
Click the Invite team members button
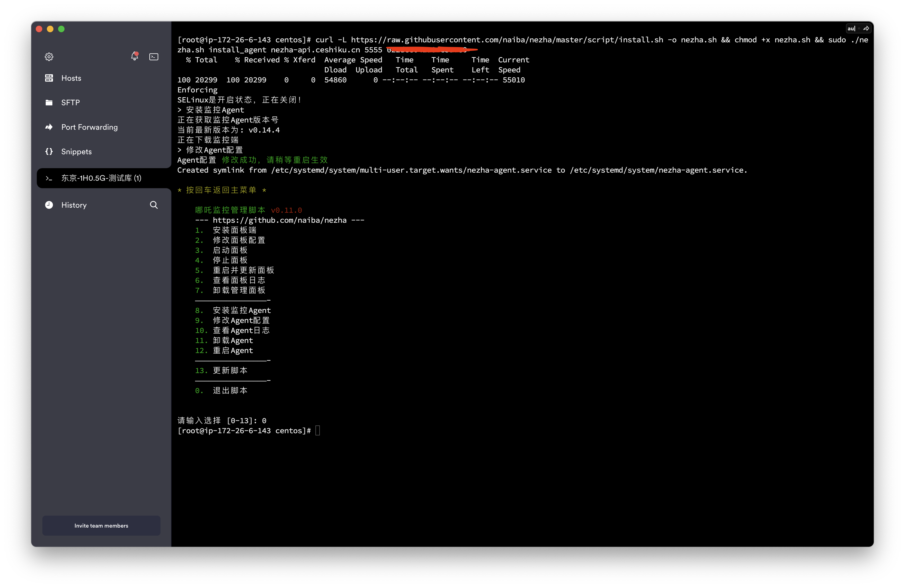[101, 526]
